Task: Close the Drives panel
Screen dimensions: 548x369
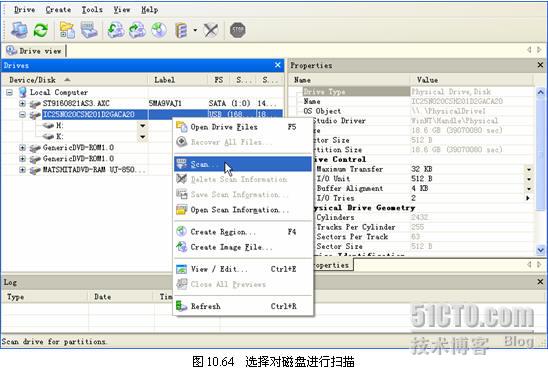Action: pos(277,65)
